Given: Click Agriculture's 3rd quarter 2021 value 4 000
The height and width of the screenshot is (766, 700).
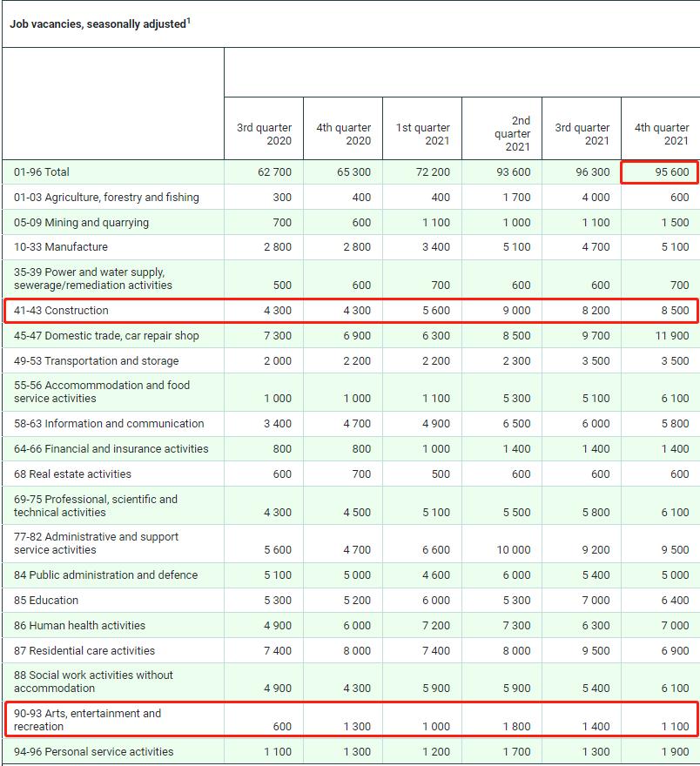Looking at the screenshot, I should coord(596,198).
